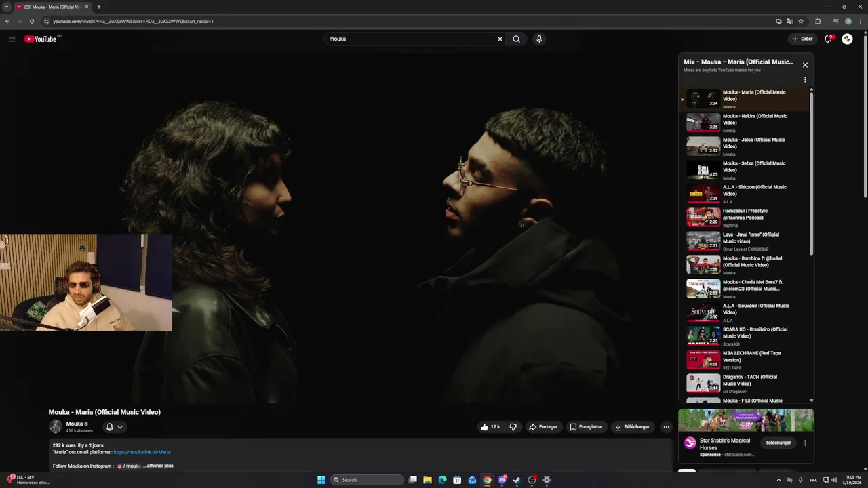868x488 pixels.
Task: Go back in browser history
Action: coord(7,21)
